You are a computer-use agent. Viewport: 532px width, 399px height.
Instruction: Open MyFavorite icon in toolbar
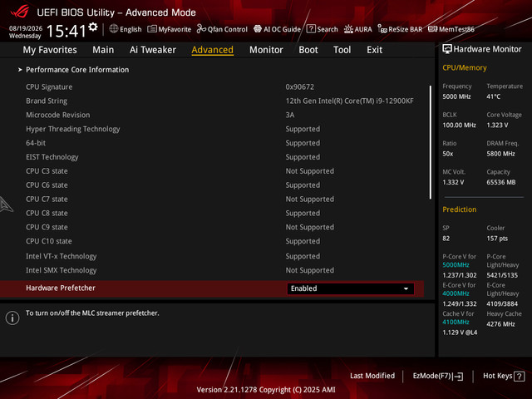(x=152, y=29)
